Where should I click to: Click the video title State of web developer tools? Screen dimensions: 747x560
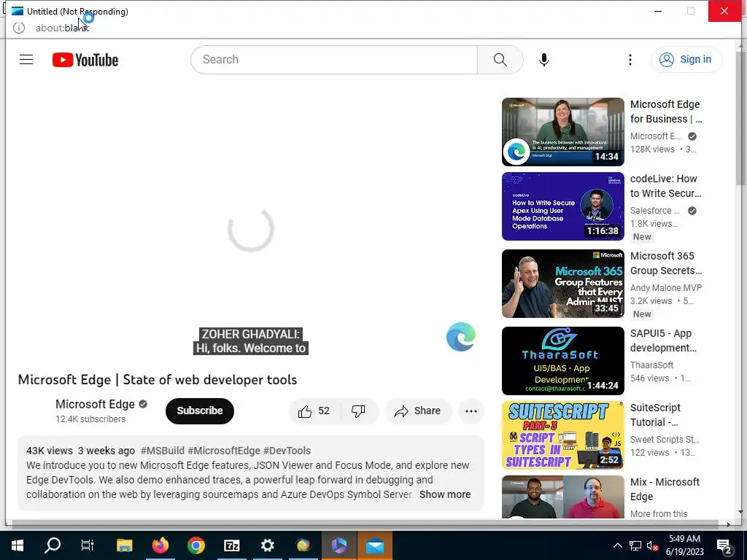tap(158, 379)
